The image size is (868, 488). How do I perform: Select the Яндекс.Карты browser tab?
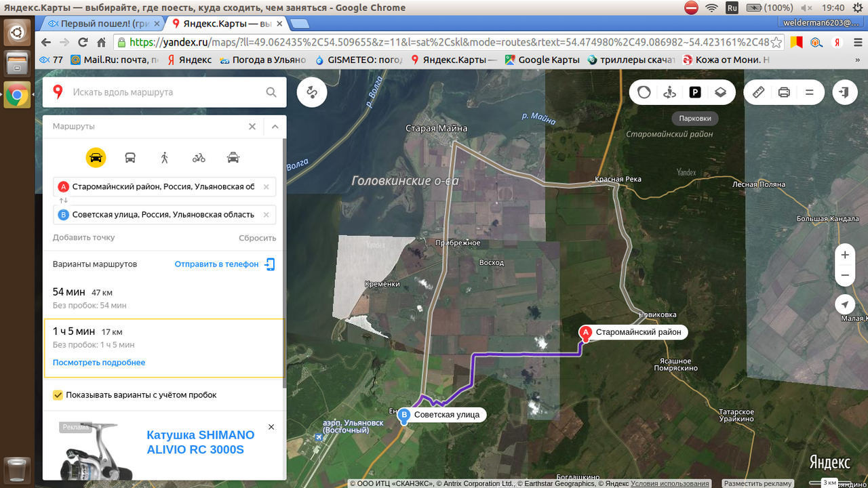(226, 23)
